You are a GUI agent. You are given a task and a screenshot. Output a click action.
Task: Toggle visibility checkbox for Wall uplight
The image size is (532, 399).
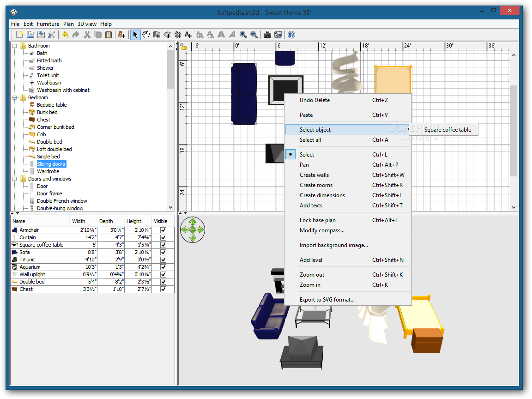click(x=163, y=274)
